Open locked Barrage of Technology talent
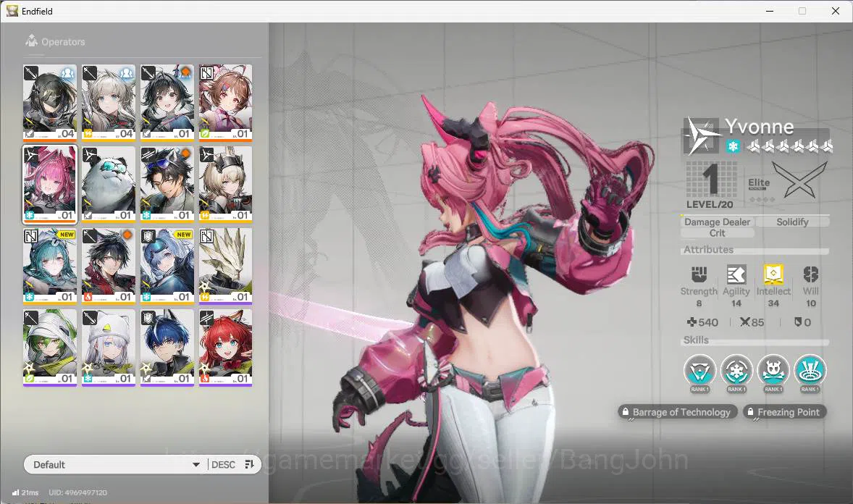853x504 pixels. point(677,412)
